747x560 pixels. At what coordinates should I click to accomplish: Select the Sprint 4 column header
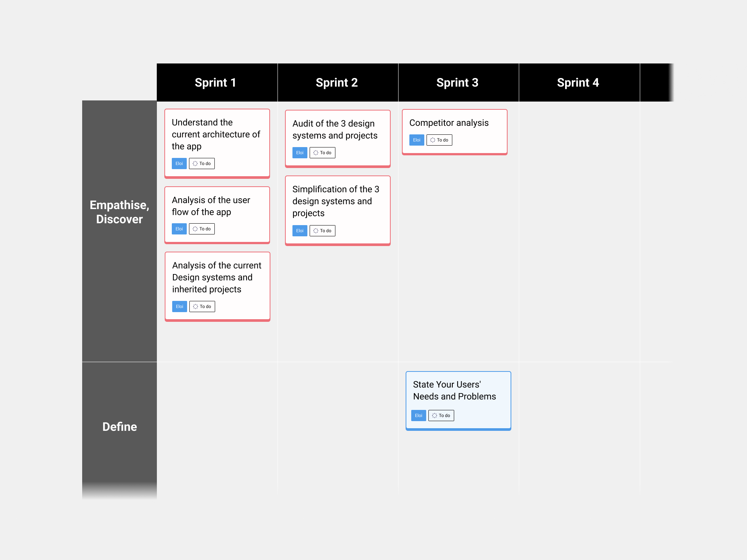[x=578, y=83]
